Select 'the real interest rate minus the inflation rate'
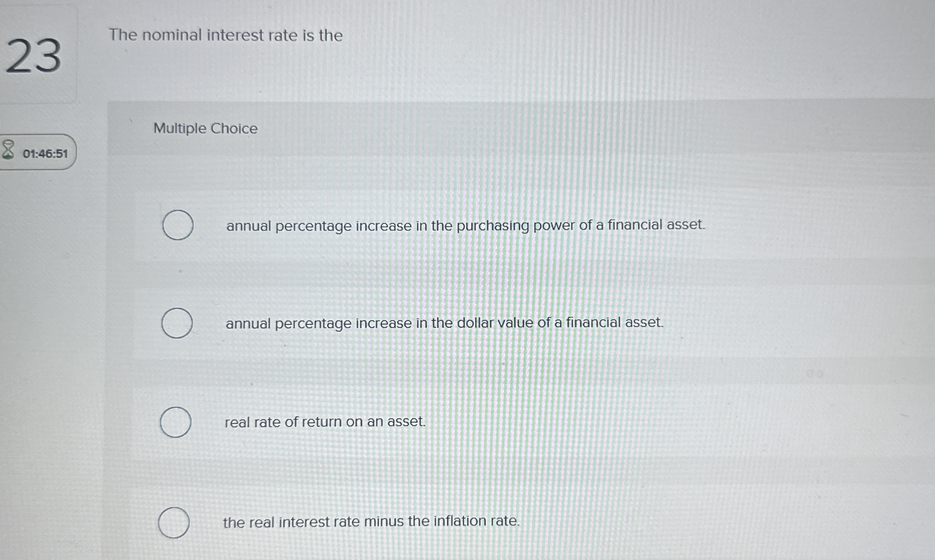This screenshot has width=935, height=560. (x=175, y=522)
